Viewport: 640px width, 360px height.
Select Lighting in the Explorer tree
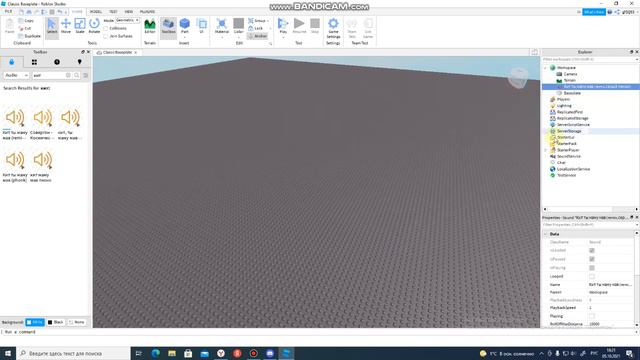tap(564, 106)
